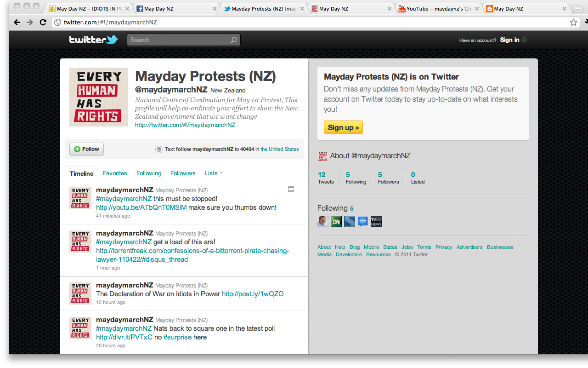Viewport: 588px width, 368px height.
Task: View the 12 Tweets count
Action: [326, 178]
